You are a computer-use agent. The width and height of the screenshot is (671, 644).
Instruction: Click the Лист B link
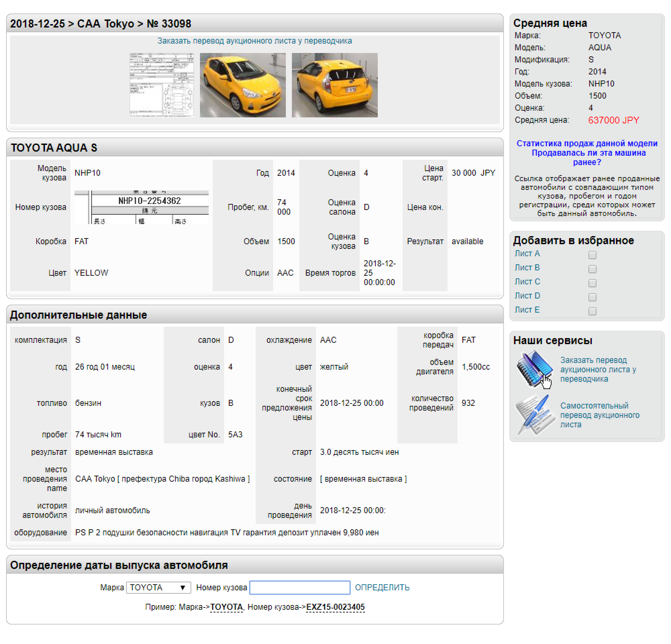click(x=527, y=267)
